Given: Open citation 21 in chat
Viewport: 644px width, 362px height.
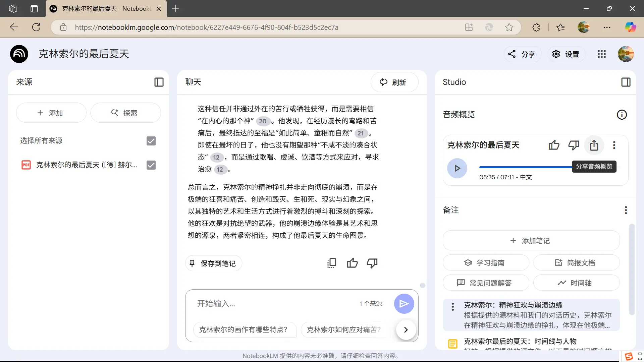Looking at the screenshot, I should coord(361,133).
